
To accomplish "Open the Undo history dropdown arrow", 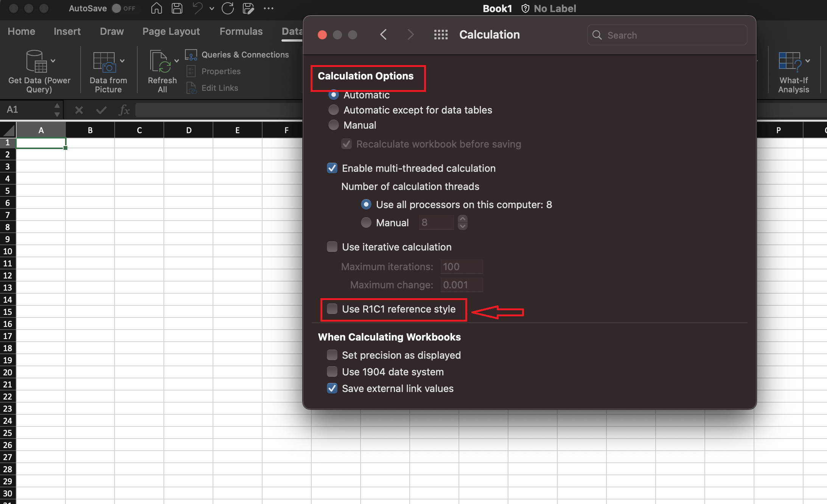I will [x=212, y=9].
